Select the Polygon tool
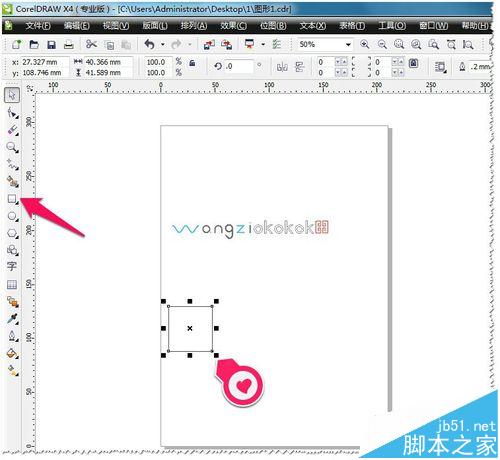 [x=13, y=233]
